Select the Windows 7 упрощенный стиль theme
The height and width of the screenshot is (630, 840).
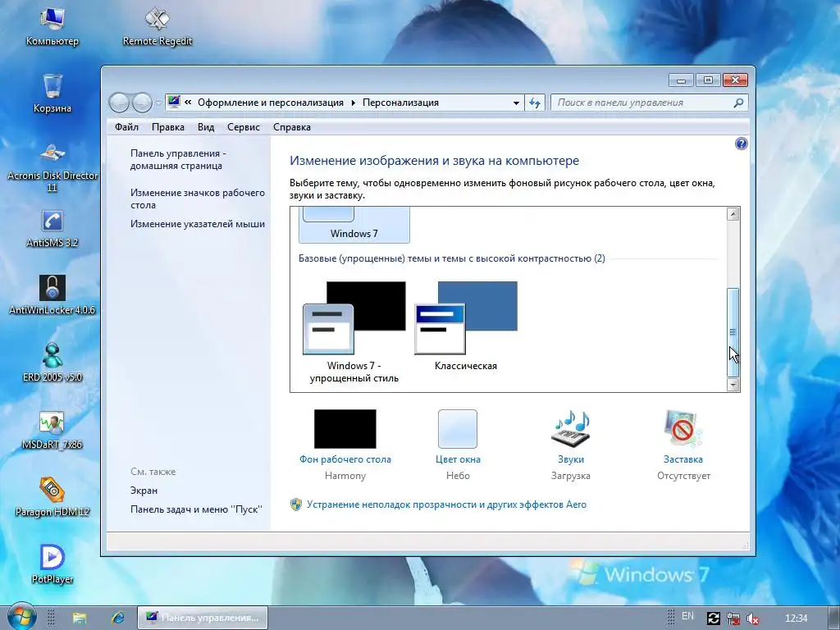[354, 332]
